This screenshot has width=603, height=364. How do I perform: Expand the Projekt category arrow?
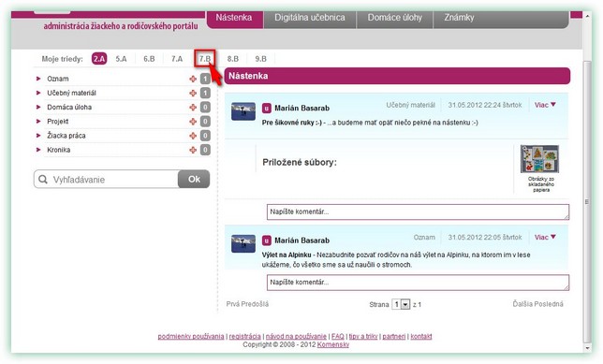(x=38, y=122)
